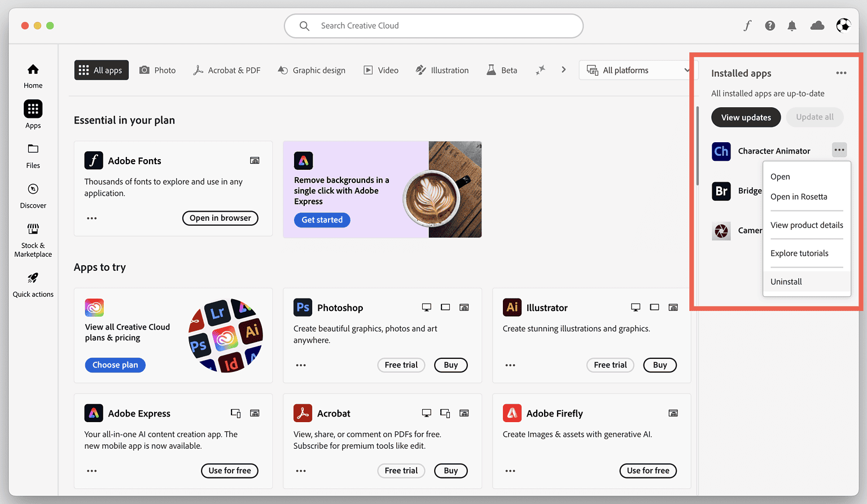Select Discover in the left sidebar

tap(33, 195)
